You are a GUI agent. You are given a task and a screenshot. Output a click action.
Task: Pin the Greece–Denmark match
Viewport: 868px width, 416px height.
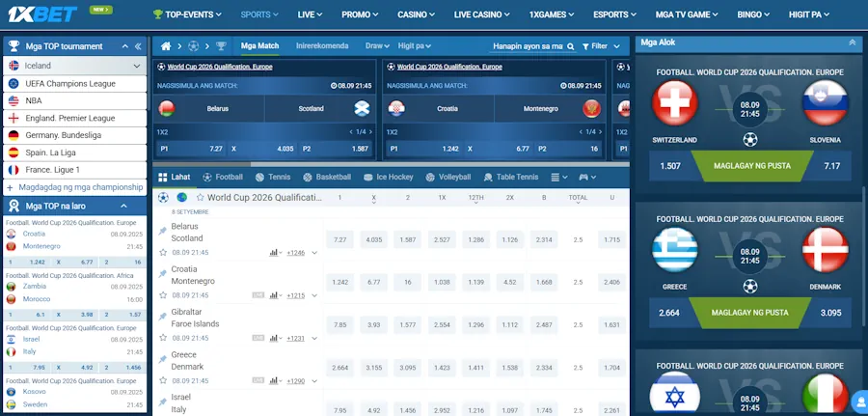pyautogui.click(x=163, y=359)
